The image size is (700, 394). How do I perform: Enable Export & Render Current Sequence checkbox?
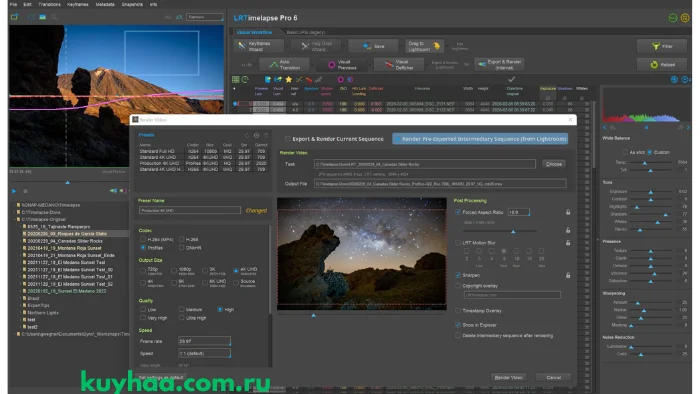(x=288, y=139)
